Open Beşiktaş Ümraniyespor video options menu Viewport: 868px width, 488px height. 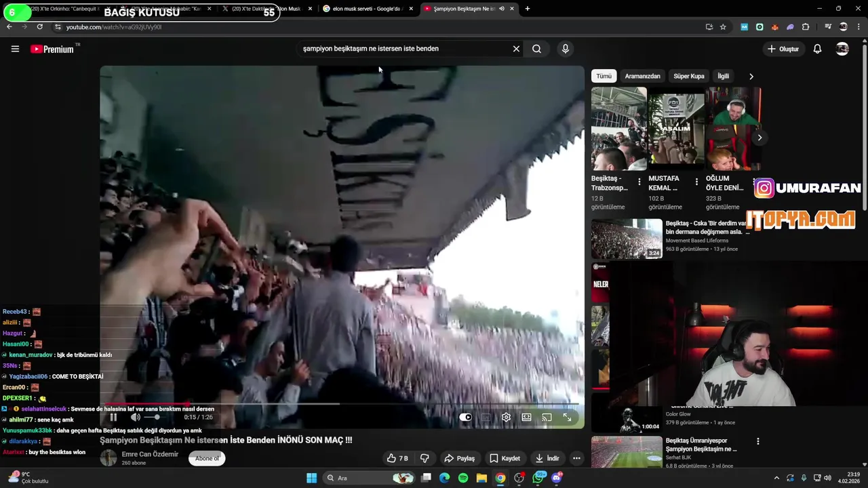757,441
